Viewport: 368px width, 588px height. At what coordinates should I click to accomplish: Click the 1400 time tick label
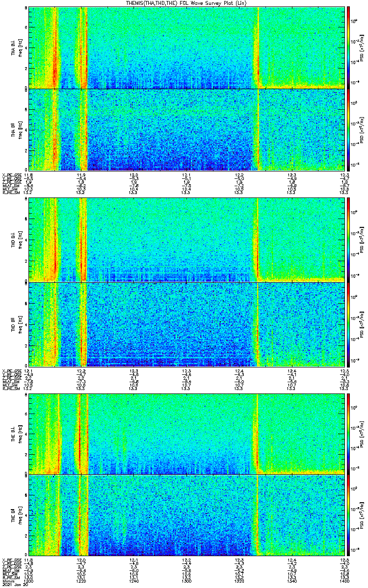343,581
